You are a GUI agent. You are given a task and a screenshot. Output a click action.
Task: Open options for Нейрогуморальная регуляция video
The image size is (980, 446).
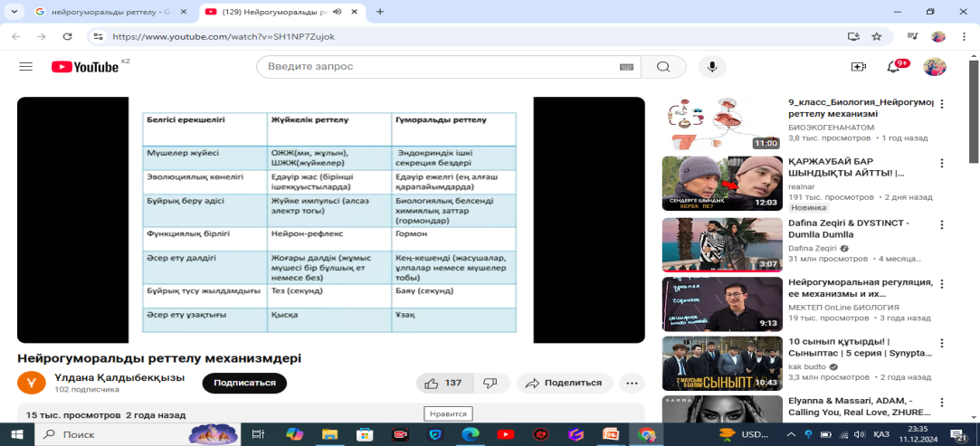tap(943, 283)
